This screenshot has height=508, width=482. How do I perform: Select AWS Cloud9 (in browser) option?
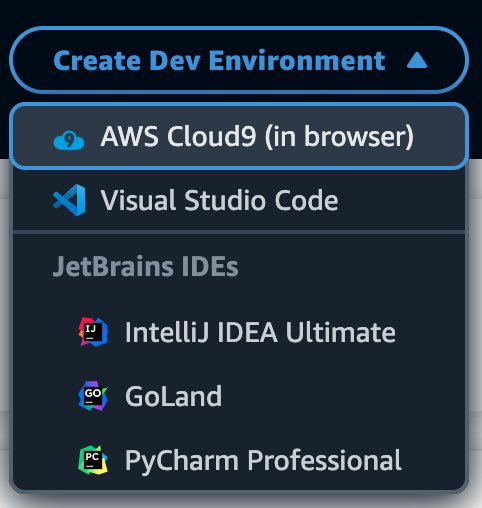point(239,136)
